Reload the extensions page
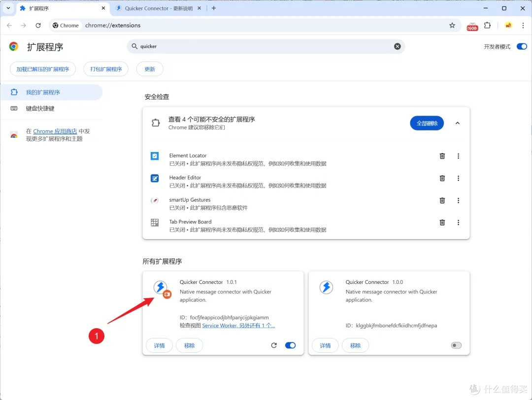The width and height of the screenshot is (532, 400). coord(38,26)
